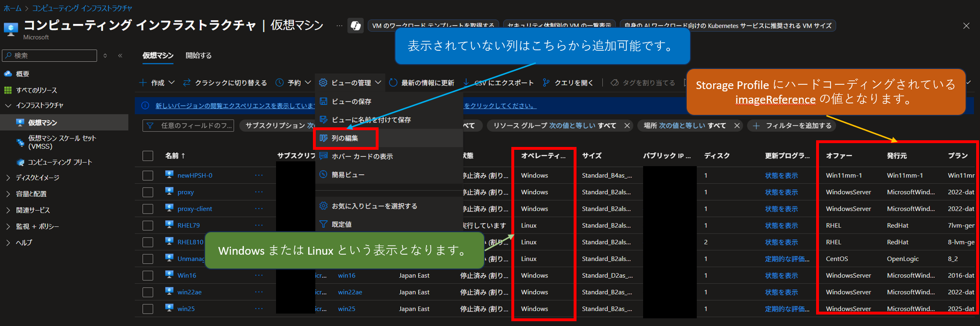Open the RHEL810 virtual machine link

(x=190, y=242)
